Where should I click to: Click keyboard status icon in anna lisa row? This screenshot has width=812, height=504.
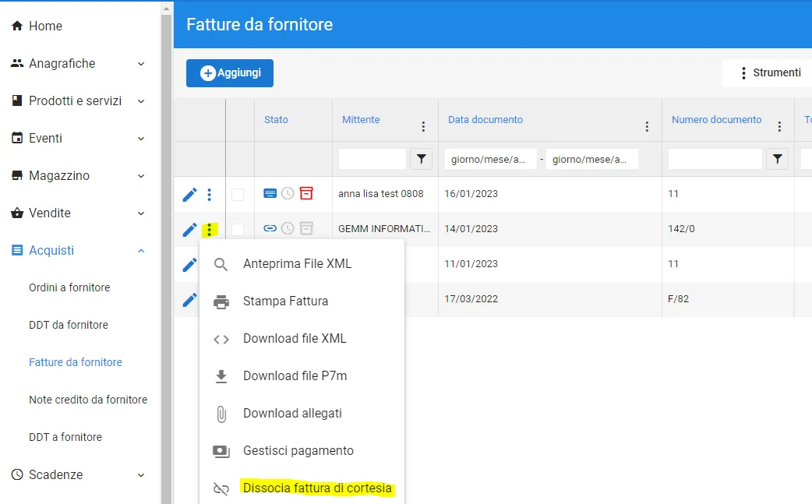tap(270, 193)
